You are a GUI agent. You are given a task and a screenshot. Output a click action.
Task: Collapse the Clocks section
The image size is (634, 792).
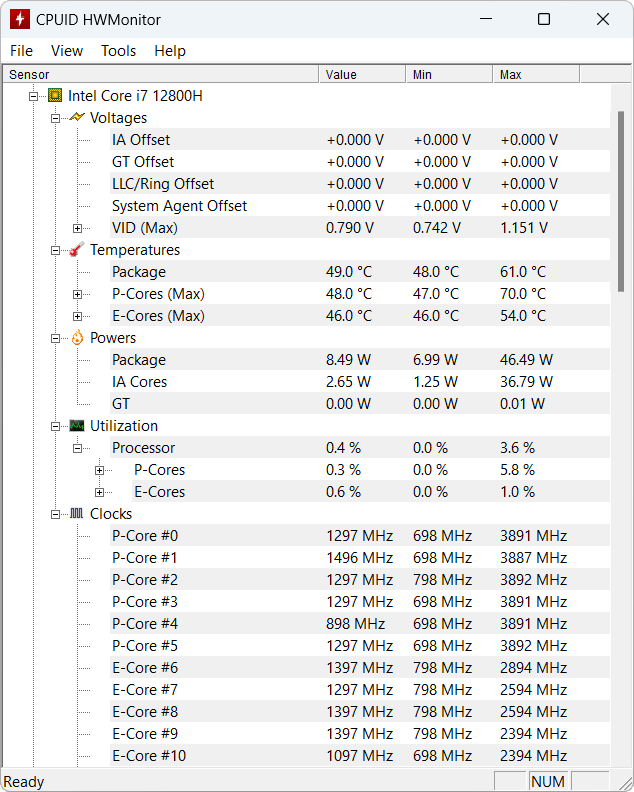click(56, 515)
